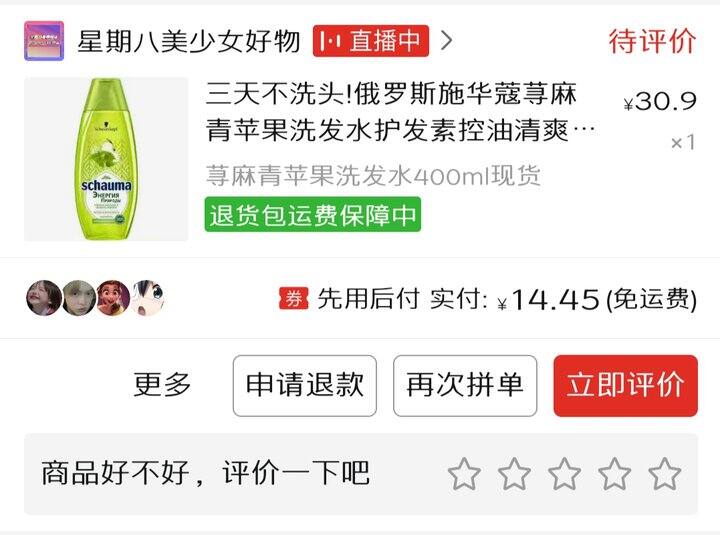720x535 pixels.
Task: Open the product title 三天不洗头 link
Action: click(399, 112)
